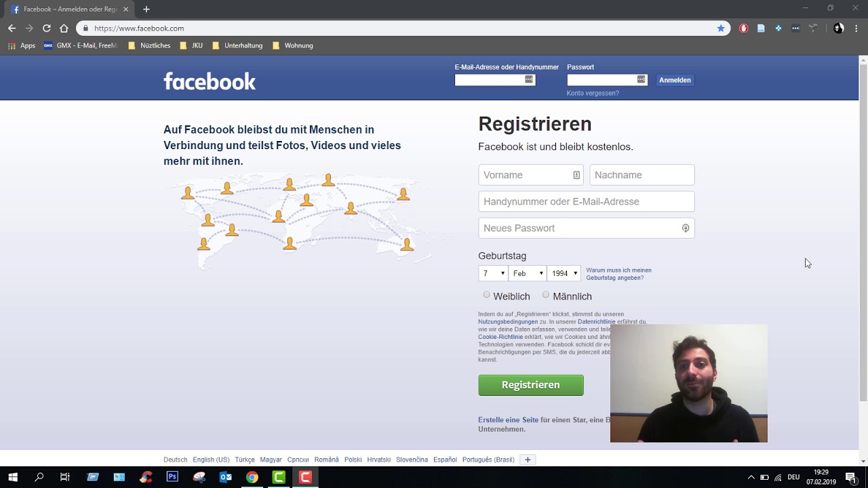Viewport: 868px width, 488px height.
Task: Switch language to Español
Action: coord(445,460)
